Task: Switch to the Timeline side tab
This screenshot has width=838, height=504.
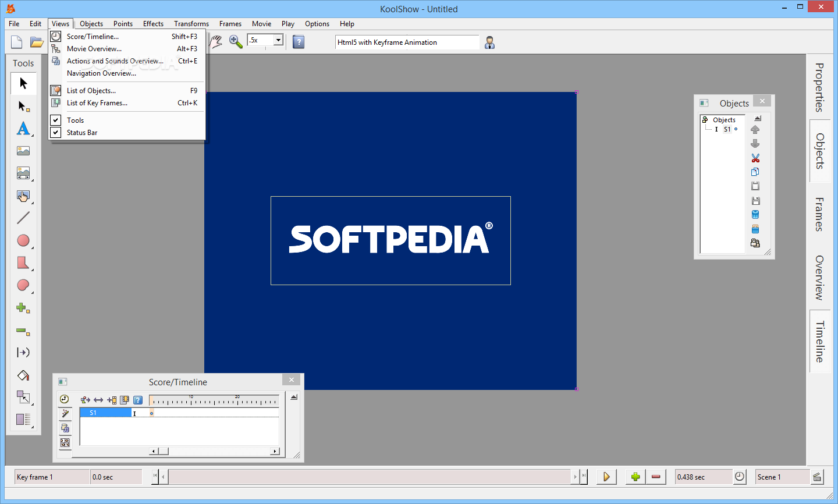Action: (819, 341)
